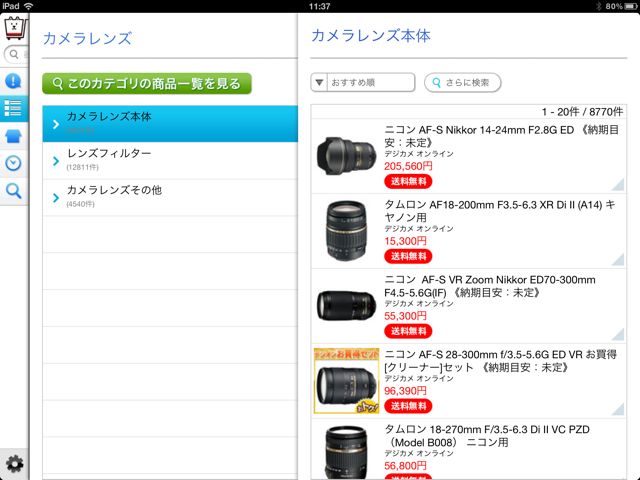The height and width of the screenshot is (480, 640).
Task: Tap corner triangle on Nikkor ED70-300mm item
Action: [x=619, y=335]
